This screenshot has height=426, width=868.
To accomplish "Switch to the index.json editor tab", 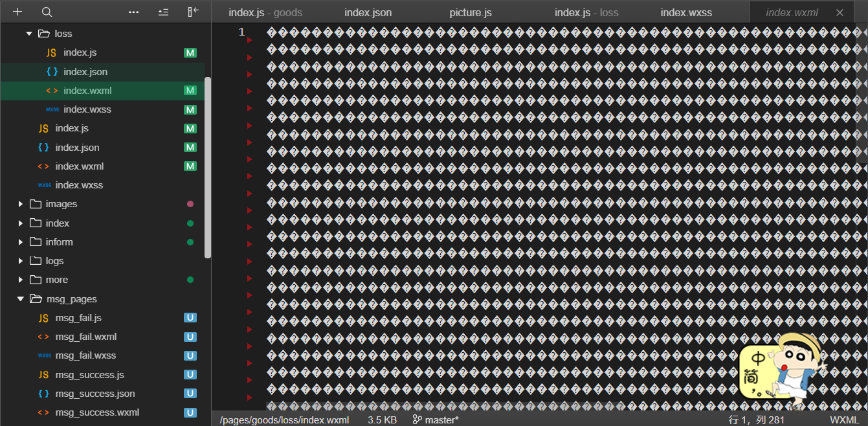I will (368, 12).
